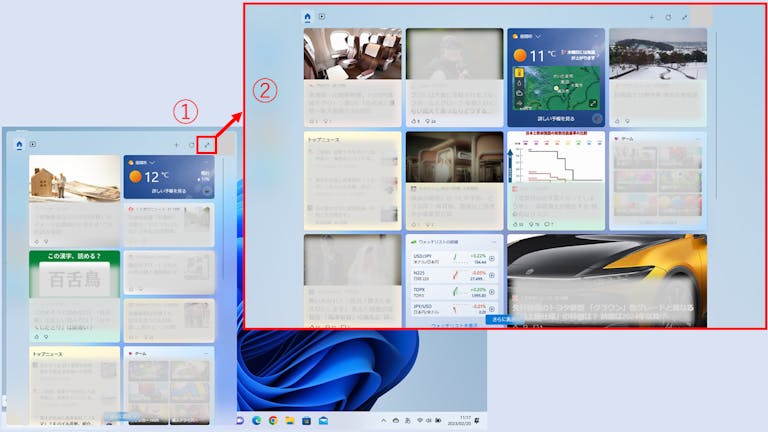Launch Microsoft Edge from taskbar
This screenshot has height=432, width=768.
[256, 421]
